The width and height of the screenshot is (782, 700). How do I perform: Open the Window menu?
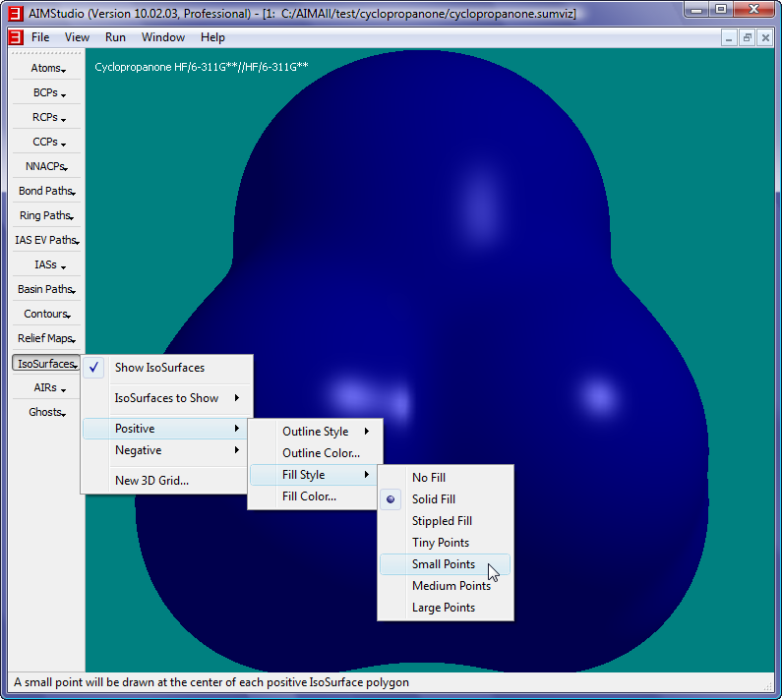click(162, 37)
